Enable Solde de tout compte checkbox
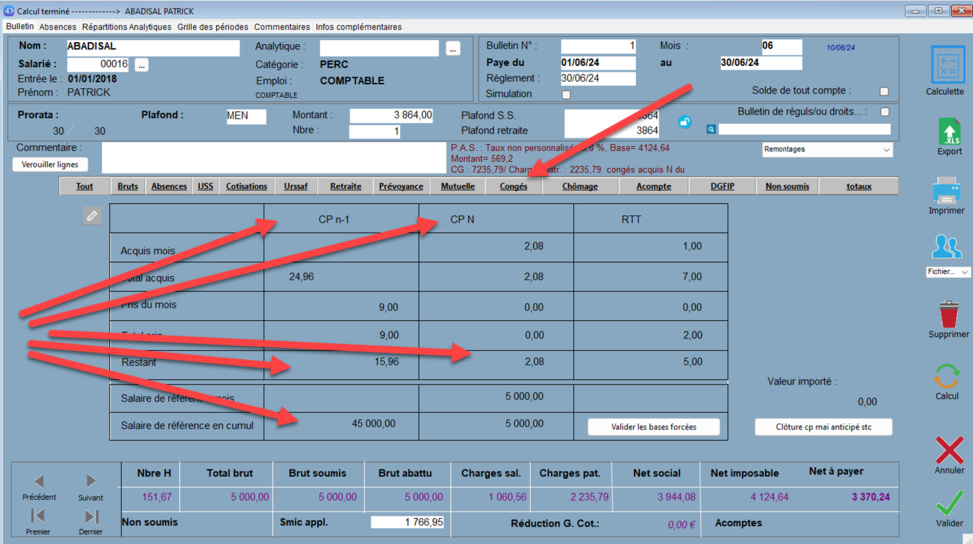Screen dimensions: 973x544 click(884, 92)
